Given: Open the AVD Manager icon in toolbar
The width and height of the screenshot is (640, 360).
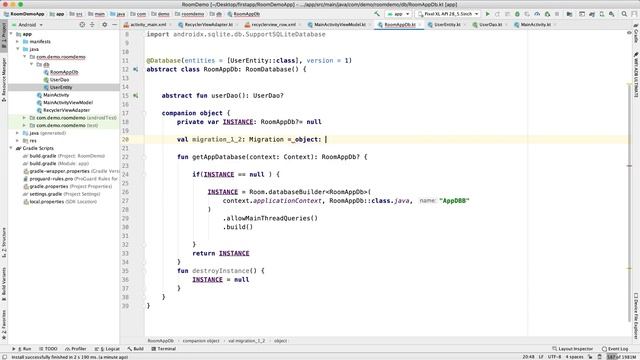Looking at the screenshot, I should tap(602, 14).
